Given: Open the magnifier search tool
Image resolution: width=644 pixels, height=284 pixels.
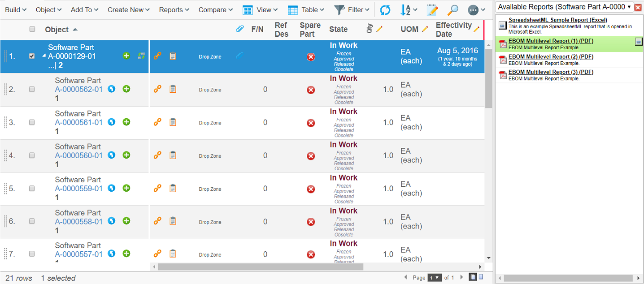Looking at the screenshot, I should pyautogui.click(x=453, y=10).
